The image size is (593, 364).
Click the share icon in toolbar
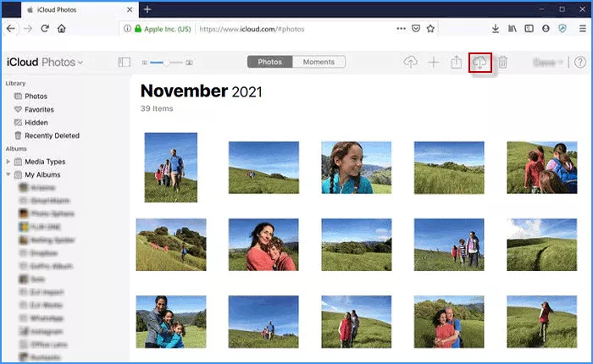pyautogui.click(x=456, y=63)
